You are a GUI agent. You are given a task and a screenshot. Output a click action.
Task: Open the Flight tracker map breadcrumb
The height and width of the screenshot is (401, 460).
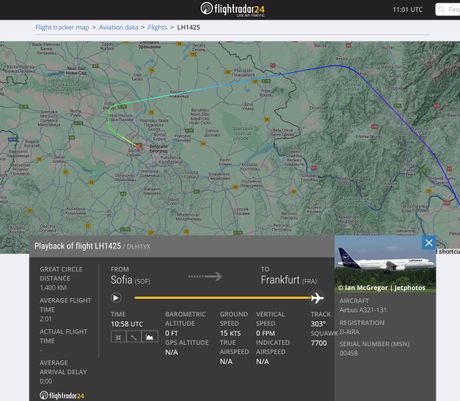pos(62,27)
